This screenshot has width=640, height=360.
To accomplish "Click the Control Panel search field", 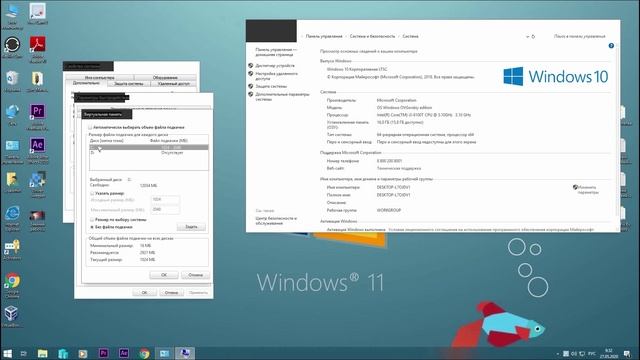I will pyautogui.click(x=580, y=36).
